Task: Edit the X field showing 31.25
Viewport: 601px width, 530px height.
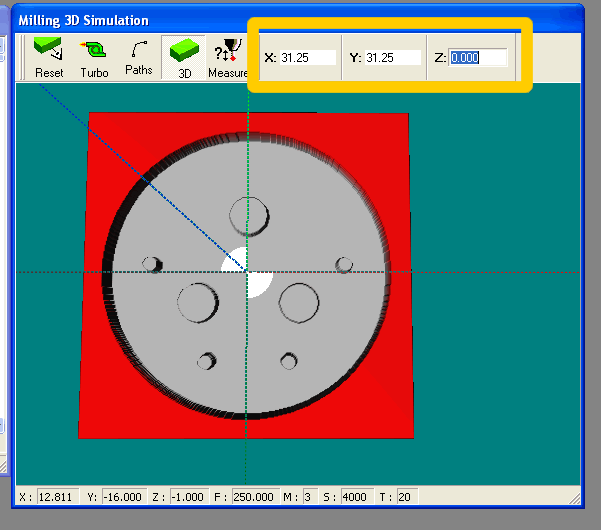Action: (308, 57)
